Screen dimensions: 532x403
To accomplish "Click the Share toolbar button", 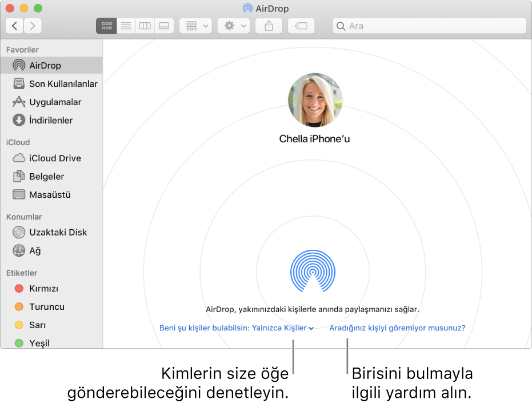I will pos(269,26).
